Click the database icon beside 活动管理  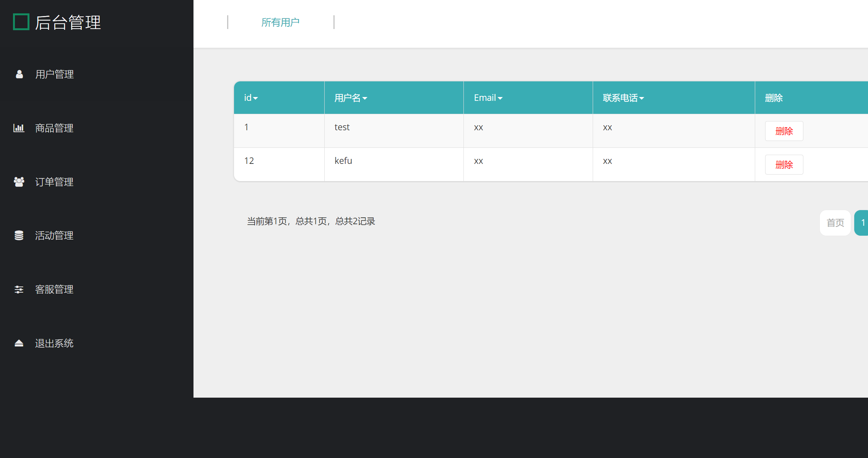click(19, 235)
